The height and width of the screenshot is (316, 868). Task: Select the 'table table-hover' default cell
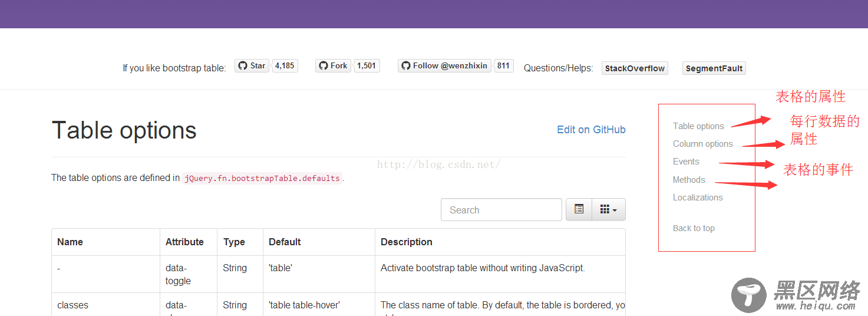319,305
